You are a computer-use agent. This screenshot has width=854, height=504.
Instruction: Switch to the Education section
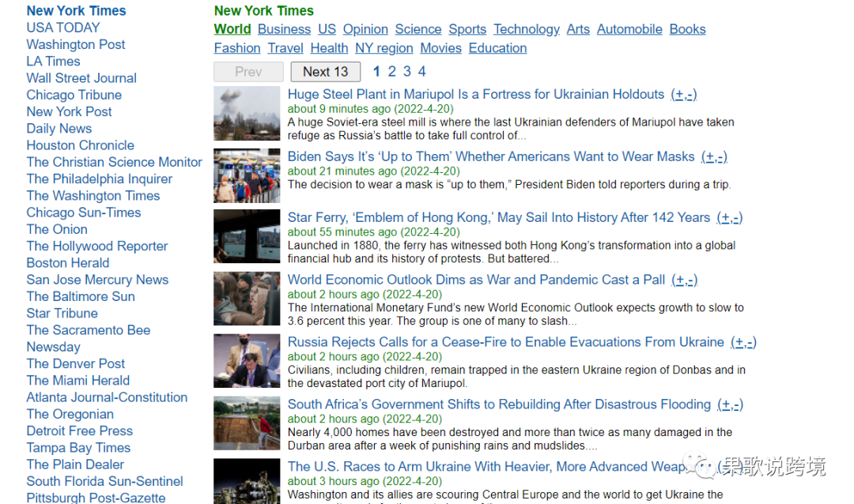coord(498,48)
